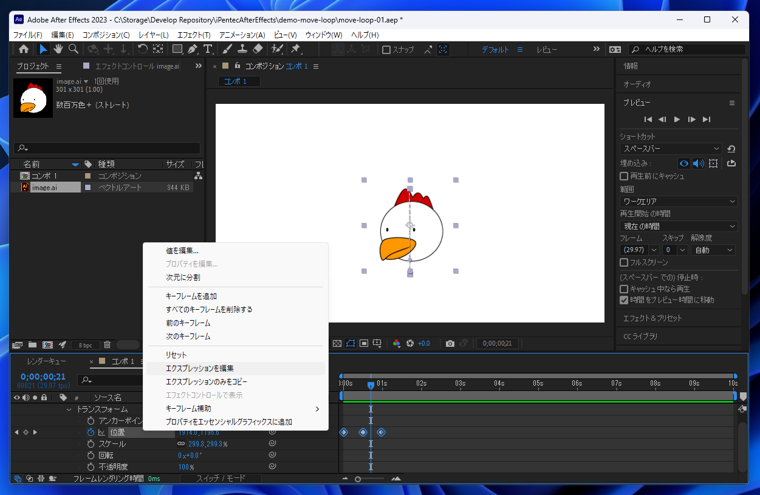Screen dimensions: 760x495
Task: Select the Rotation tool
Action: point(142,49)
